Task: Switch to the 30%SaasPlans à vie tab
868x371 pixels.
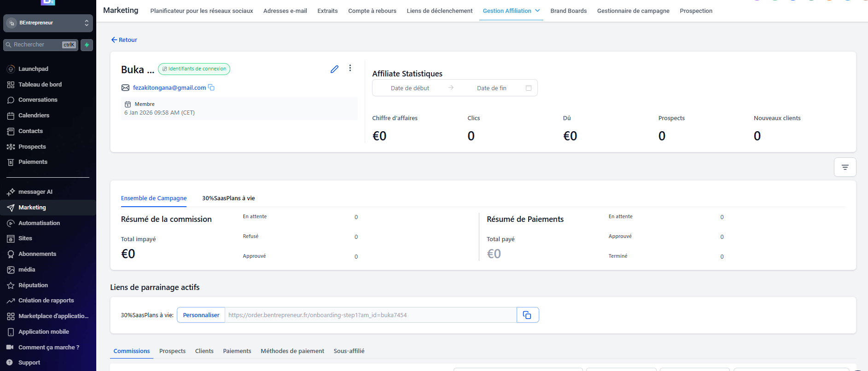Action: tap(228, 198)
